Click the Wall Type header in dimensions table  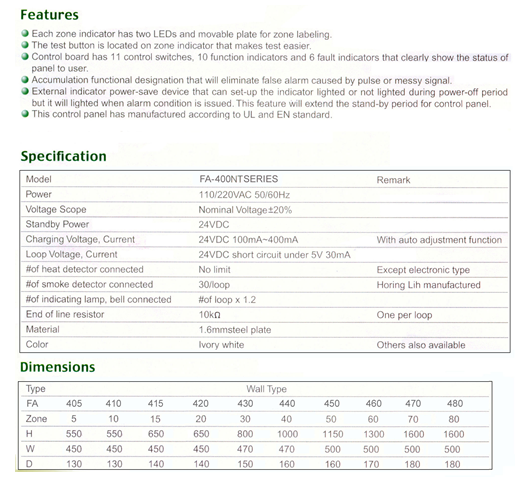click(266, 389)
